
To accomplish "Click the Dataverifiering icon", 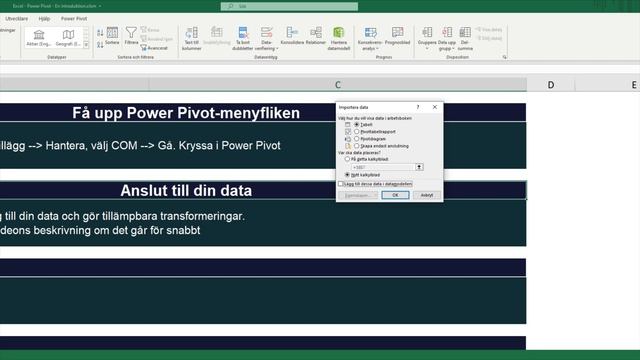I will pyautogui.click(x=266, y=33).
